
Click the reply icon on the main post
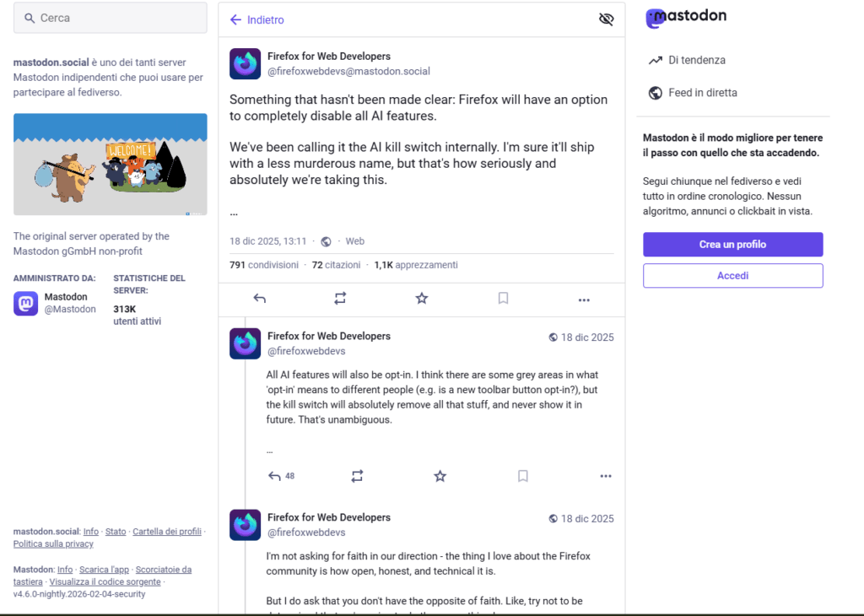(x=260, y=299)
